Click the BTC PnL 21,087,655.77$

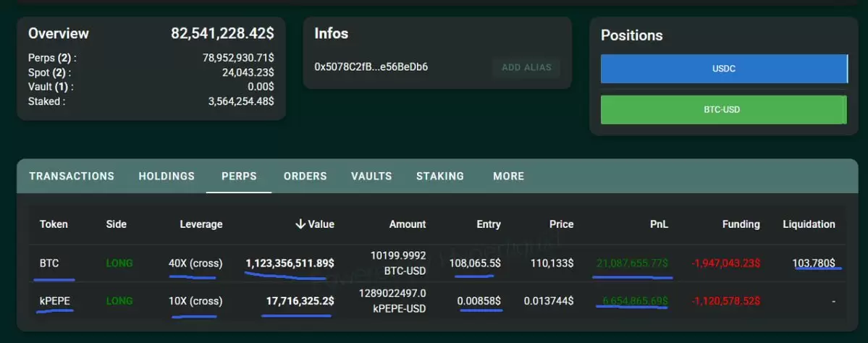click(632, 263)
